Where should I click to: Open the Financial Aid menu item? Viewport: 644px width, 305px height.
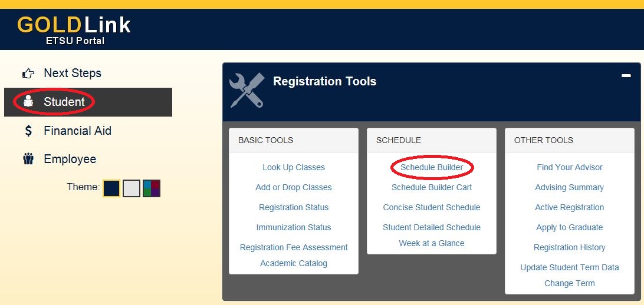[x=77, y=131]
